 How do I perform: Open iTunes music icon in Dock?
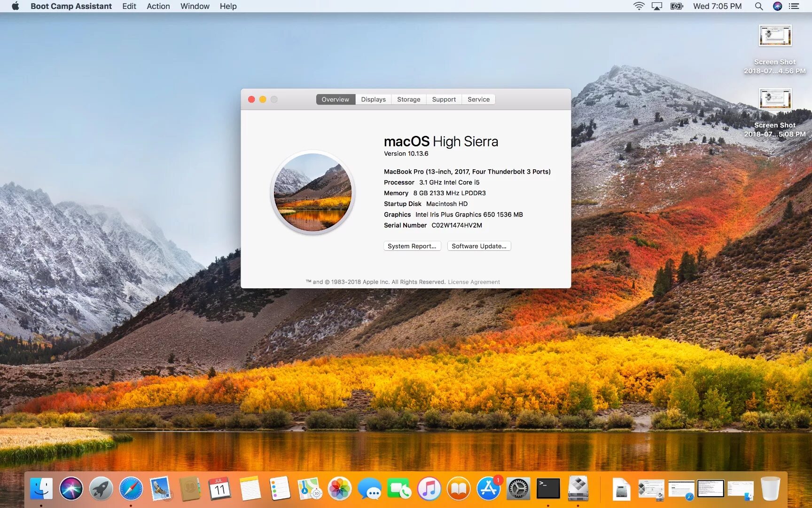pyautogui.click(x=429, y=489)
